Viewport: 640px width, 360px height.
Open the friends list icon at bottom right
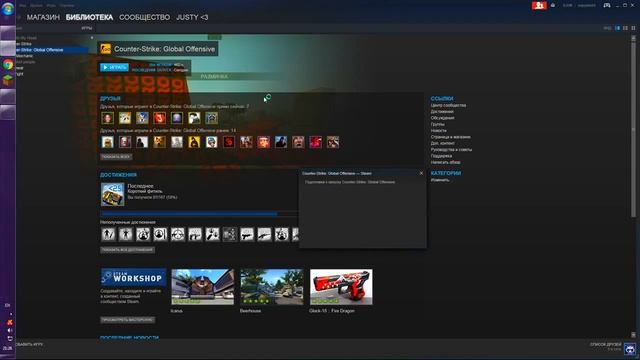630,349
